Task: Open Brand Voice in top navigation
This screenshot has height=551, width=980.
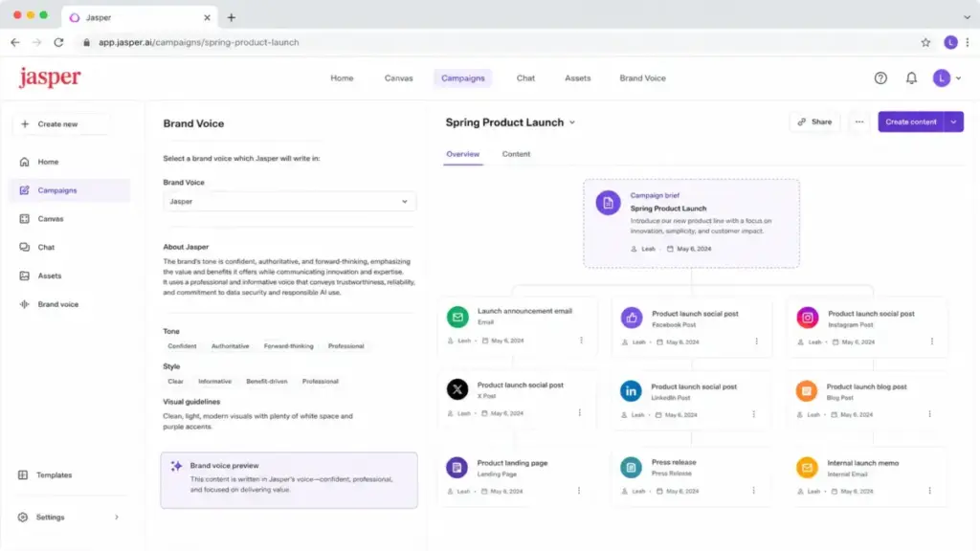Action: 642,78
